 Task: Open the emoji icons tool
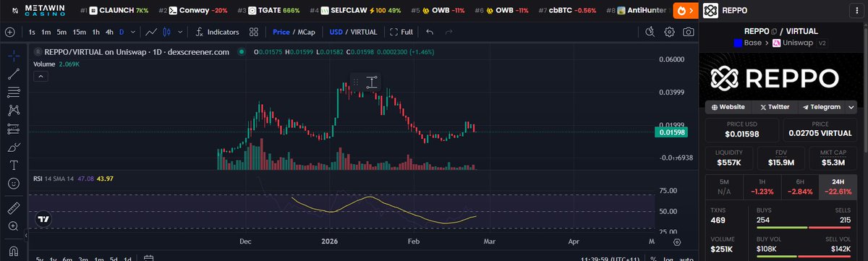(13, 184)
